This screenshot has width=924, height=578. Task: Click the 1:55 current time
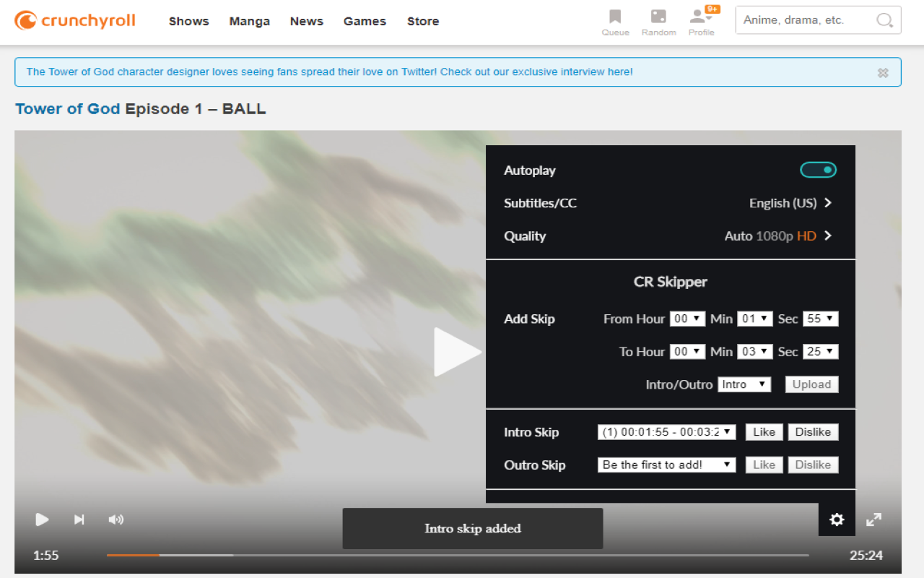pos(45,555)
